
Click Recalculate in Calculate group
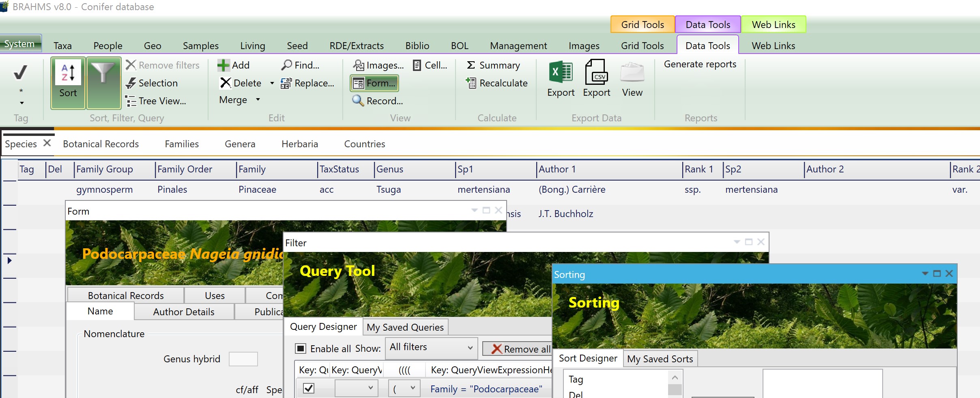497,83
